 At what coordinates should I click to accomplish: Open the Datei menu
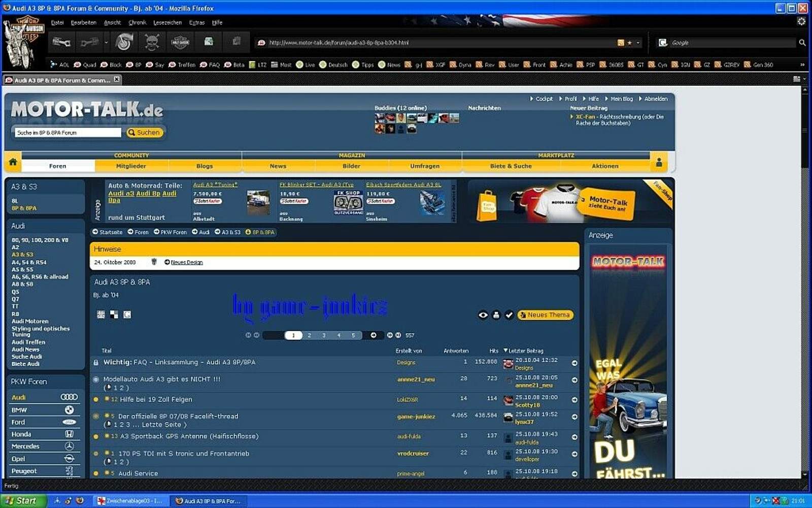[57, 22]
